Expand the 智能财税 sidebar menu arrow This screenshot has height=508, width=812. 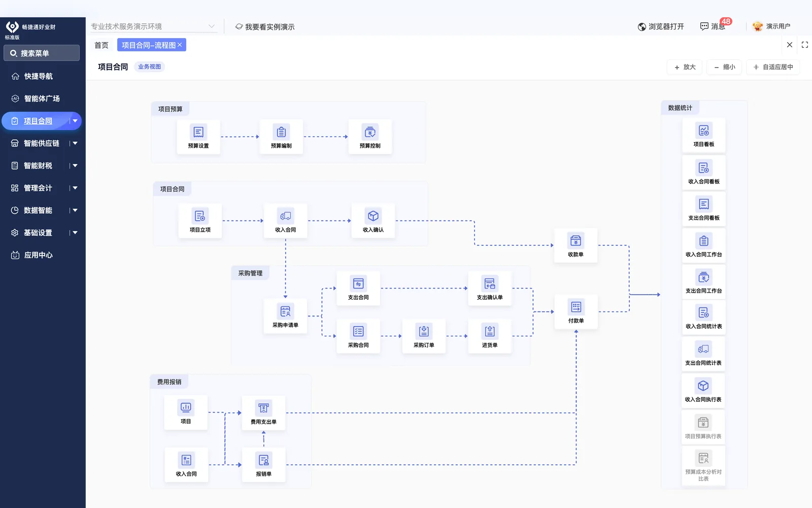[75, 166]
